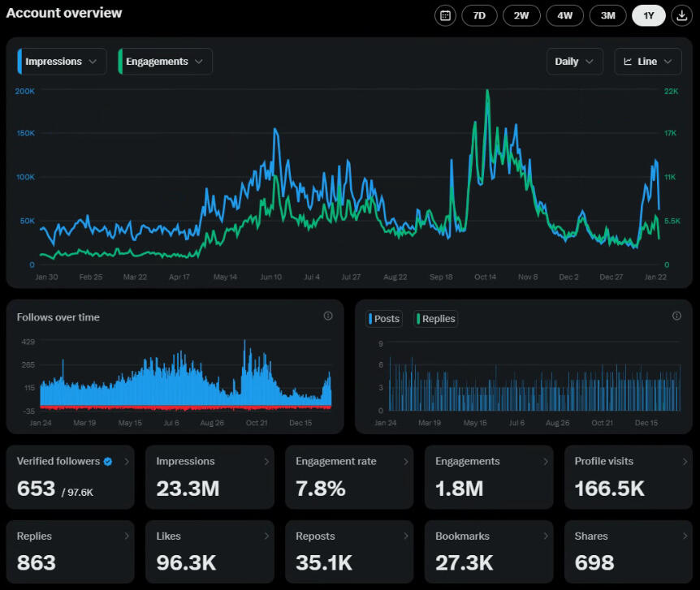The width and height of the screenshot is (700, 590).
Task: Switch to the 7D time range
Action: coord(479,15)
